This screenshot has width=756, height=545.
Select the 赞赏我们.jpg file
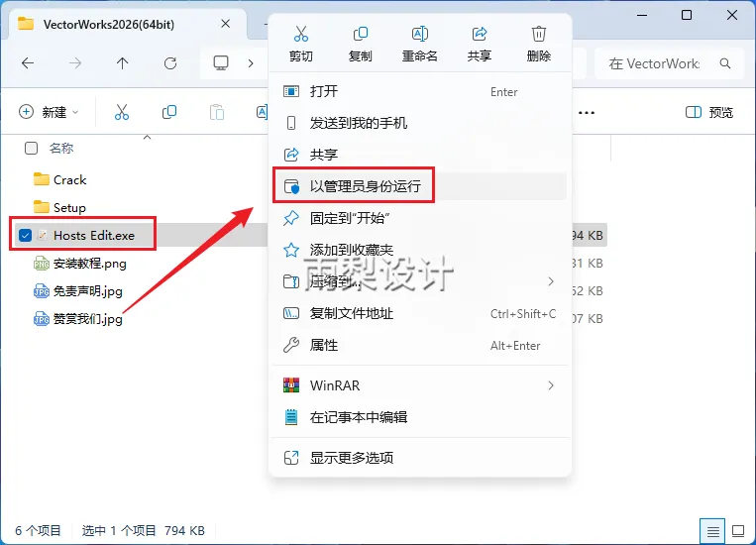tap(88, 319)
